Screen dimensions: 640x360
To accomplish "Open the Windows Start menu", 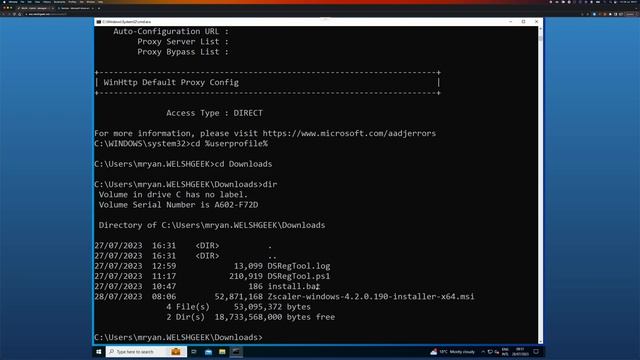I will click(98, 351).
